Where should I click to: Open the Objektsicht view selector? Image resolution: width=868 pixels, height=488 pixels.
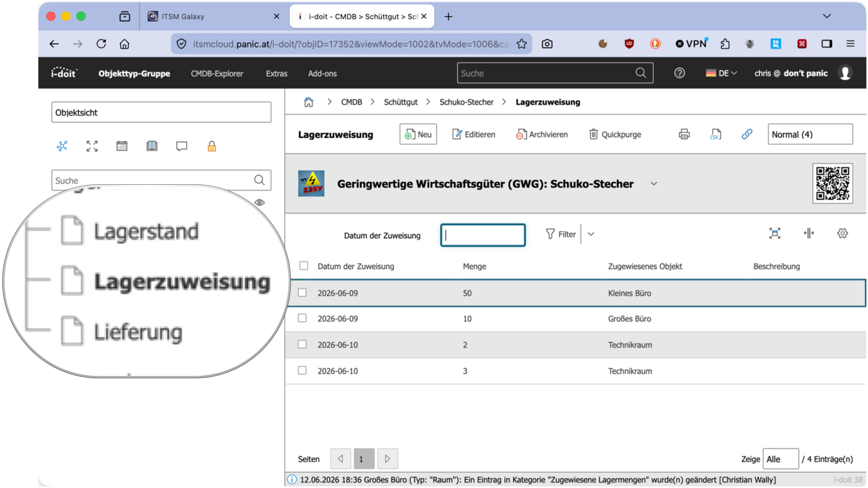[161, 112]
